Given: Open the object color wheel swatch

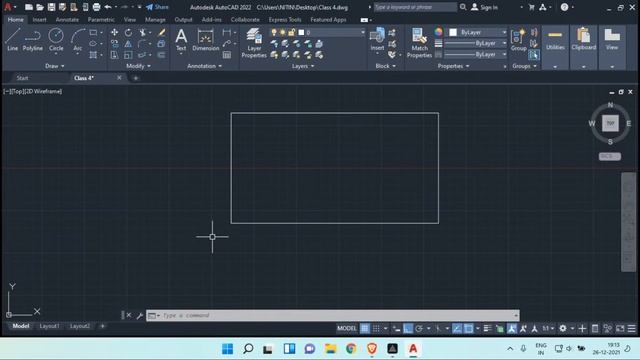Looking at the screenshot, I should (x=438, y=32).
